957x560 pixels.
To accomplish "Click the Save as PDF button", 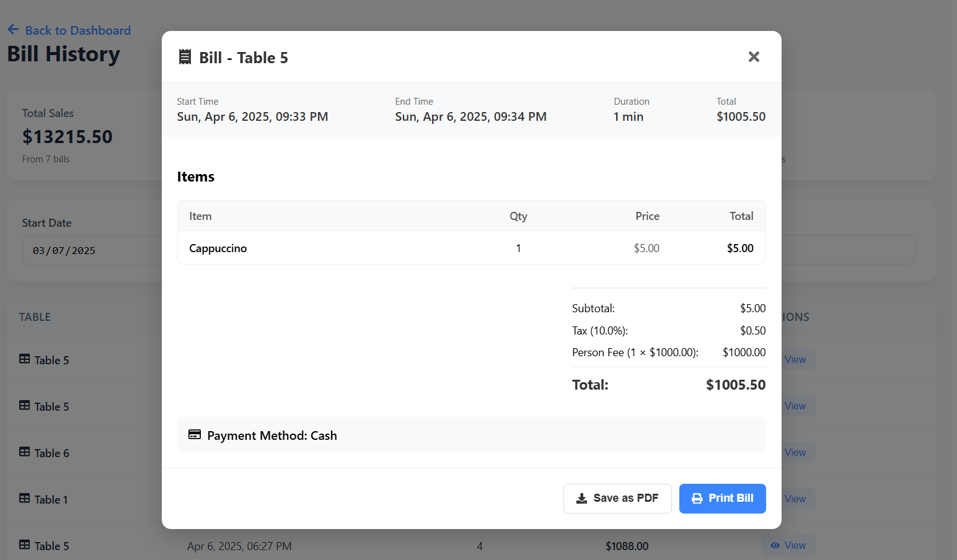I will [x=617, y=498].
